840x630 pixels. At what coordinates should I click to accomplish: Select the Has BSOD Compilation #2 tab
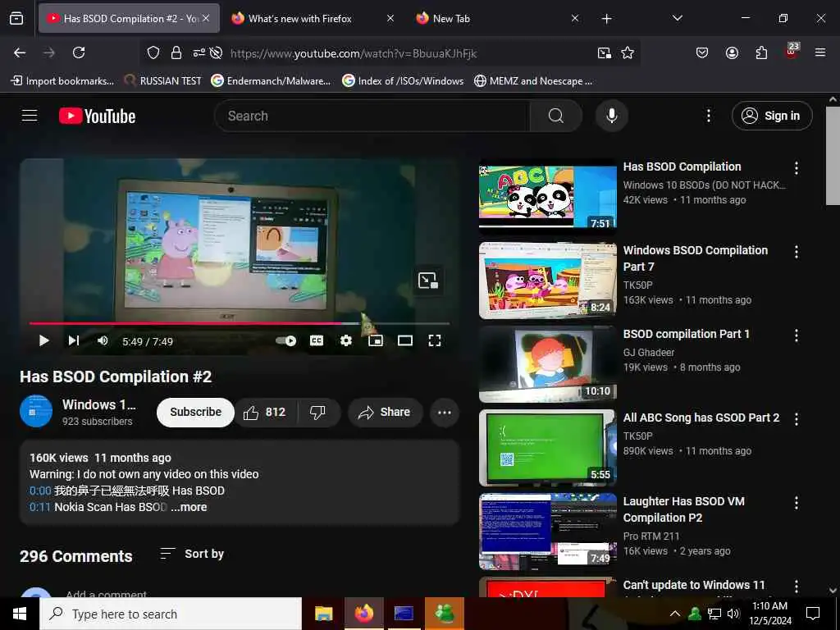click(x=129, y=18)
